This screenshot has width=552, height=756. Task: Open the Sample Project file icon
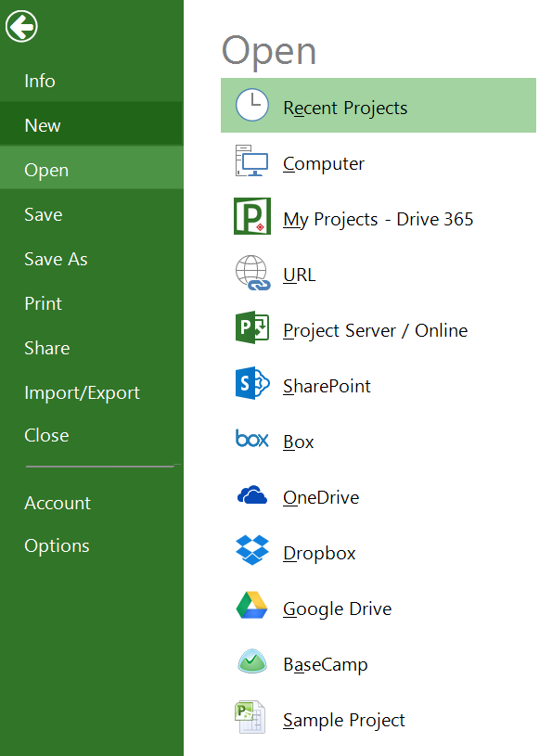coord(250,717)
